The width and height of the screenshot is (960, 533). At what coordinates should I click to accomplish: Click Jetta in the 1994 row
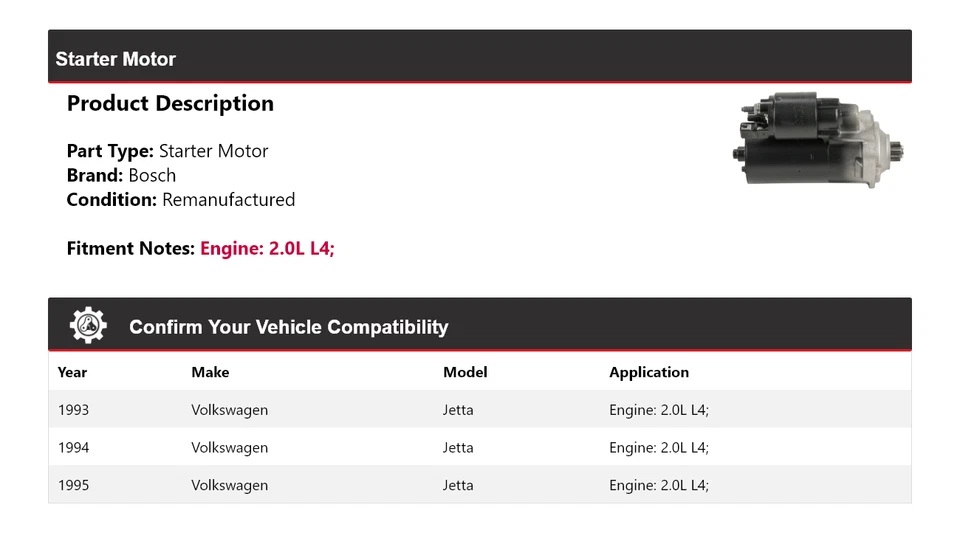458,448
